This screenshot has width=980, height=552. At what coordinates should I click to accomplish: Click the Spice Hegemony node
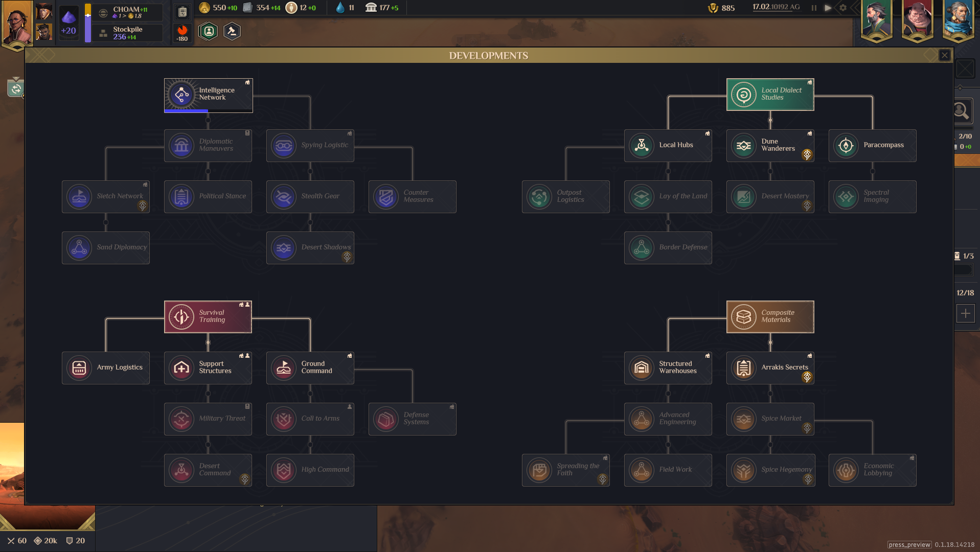click(x=770, y=470)
